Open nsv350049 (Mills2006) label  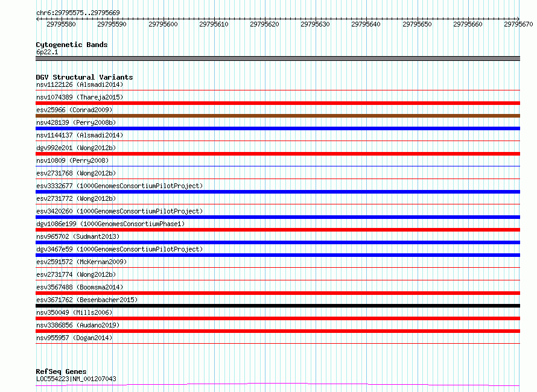click(x=74, y=312)
